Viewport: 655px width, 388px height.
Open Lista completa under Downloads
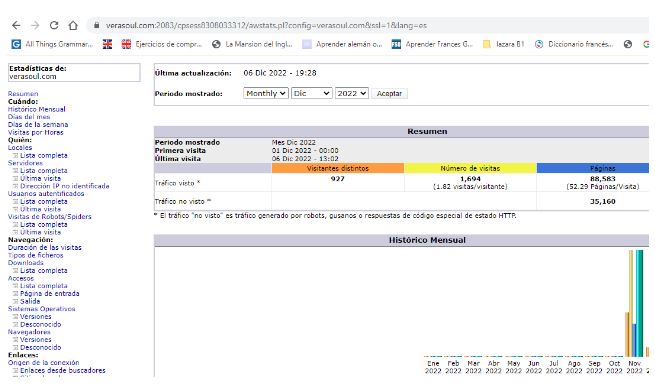pyautogui.click(x=43, y=270)
